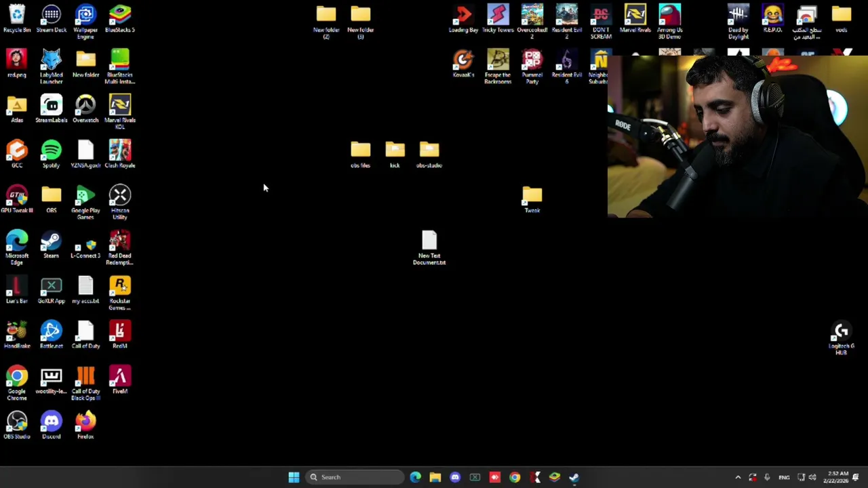
Task: Select the Microsoft Edge desktop shortcut
Action: (x=17, y=247)
